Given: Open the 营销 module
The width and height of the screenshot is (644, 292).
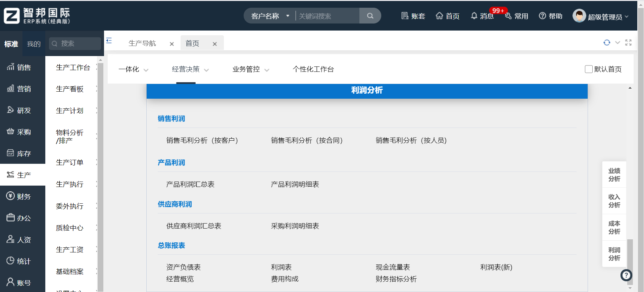Looking at the screenshot, I should (22, 89).
